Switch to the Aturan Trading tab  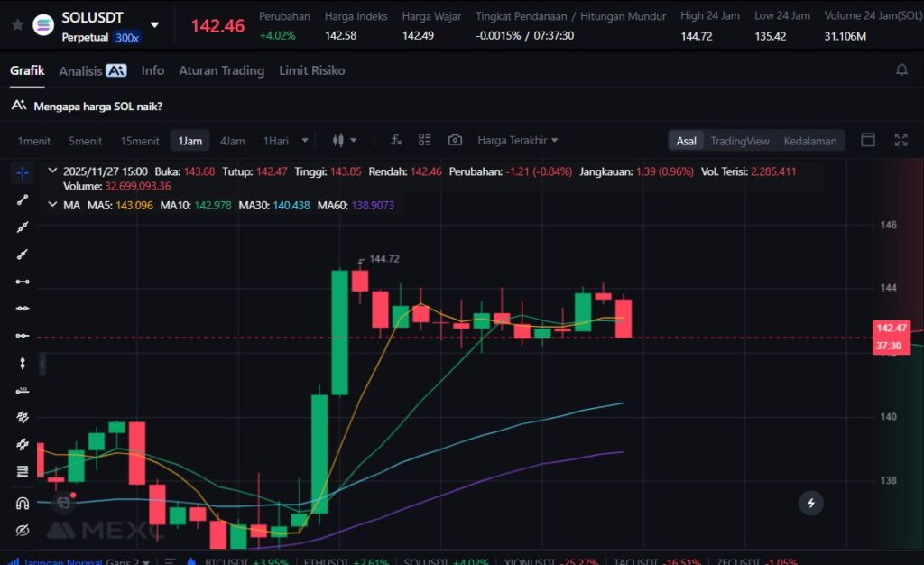pos(221,70)
